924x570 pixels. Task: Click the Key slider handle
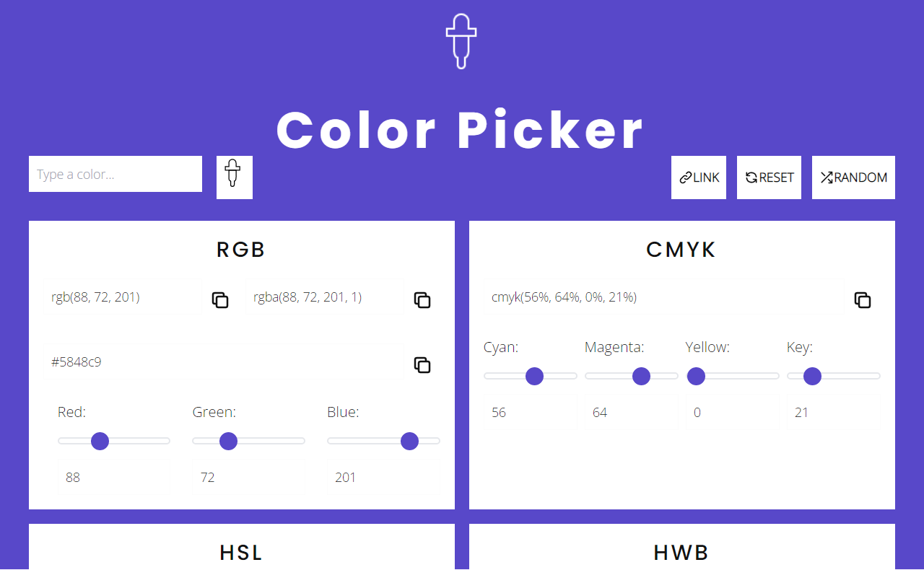812,376
